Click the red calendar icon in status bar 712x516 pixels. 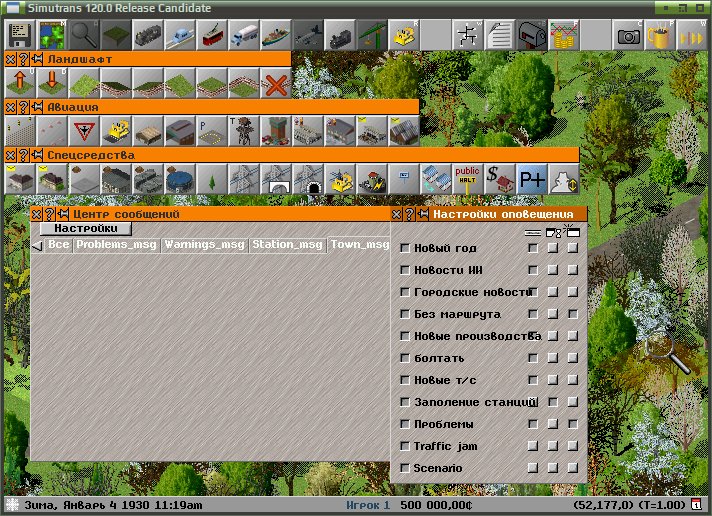tap(697, 504)
